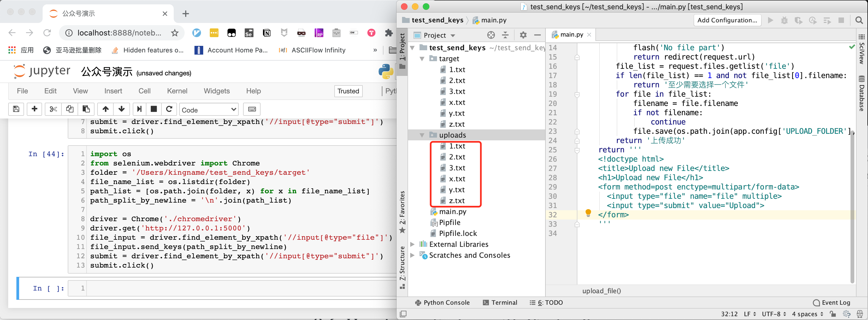
Task: Open the Event Log
Action: point(831,303)
